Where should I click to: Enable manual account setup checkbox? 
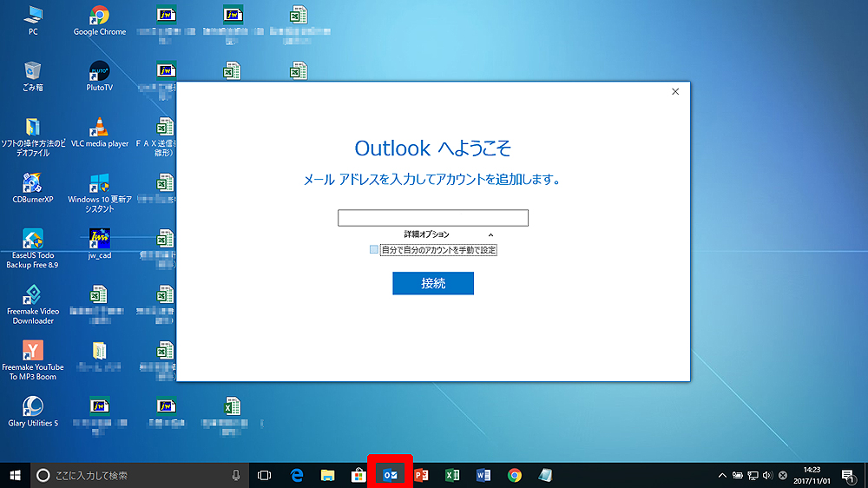374,250
